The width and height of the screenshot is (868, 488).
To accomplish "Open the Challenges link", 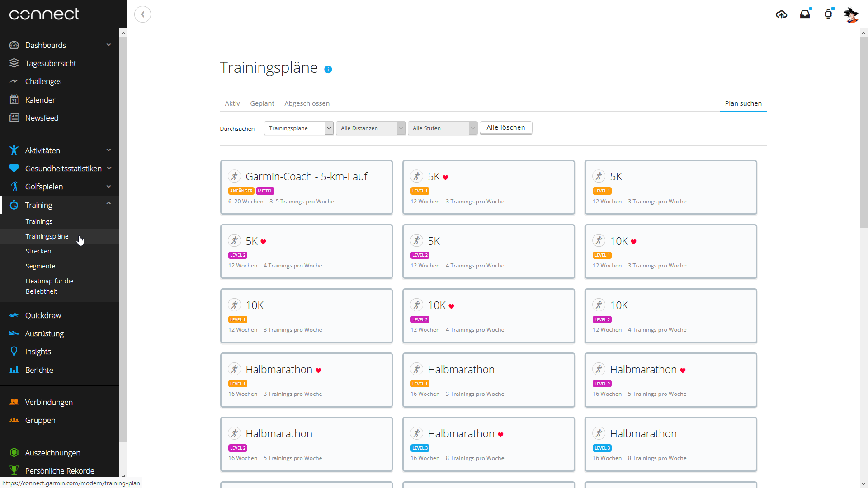I will tap(43, 81).
